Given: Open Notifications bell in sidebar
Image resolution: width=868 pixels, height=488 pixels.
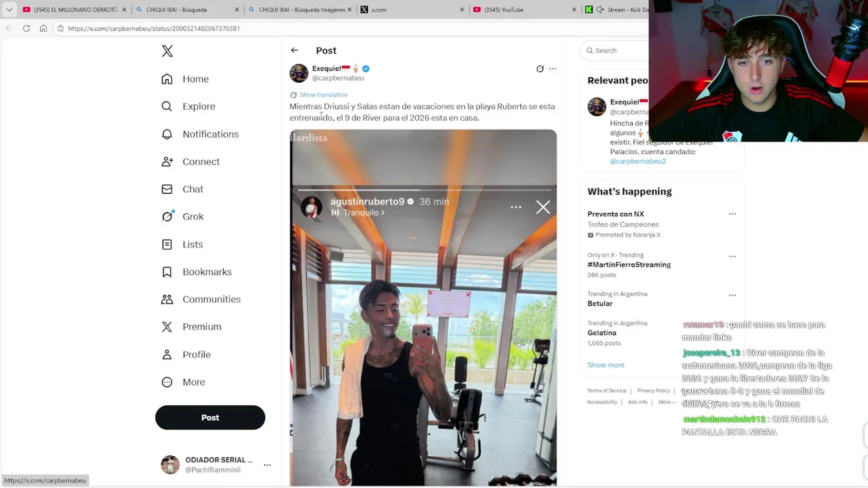Looking at the screenshot, I should tap(167, 134).
